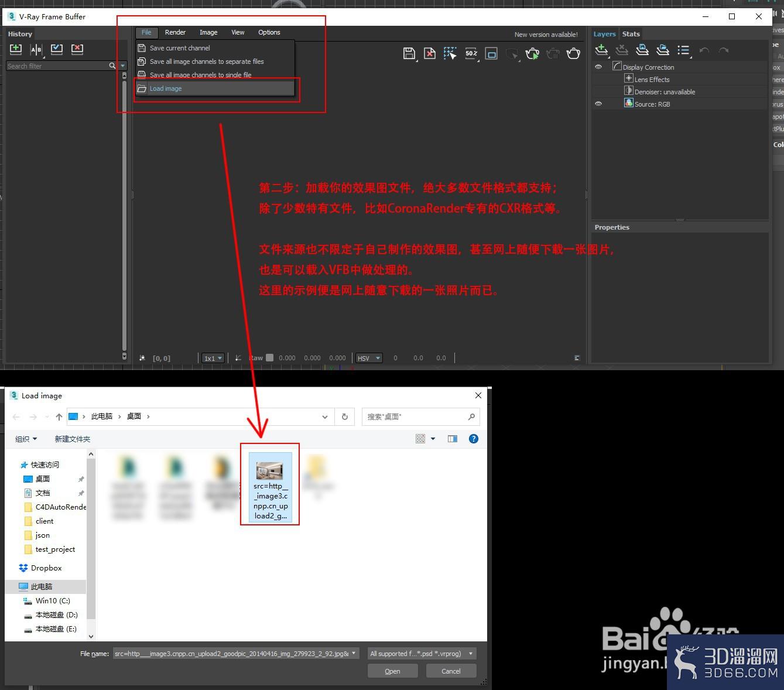
Task: Click the Undo arrow in Layers panel
Action: click(x=704, y=50)
